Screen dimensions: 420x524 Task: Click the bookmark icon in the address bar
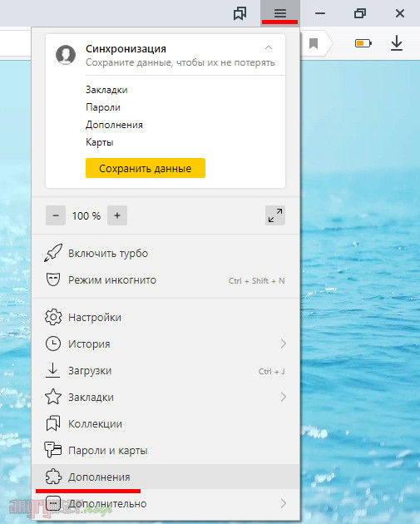pyautogui.click(x=314, y=43)
